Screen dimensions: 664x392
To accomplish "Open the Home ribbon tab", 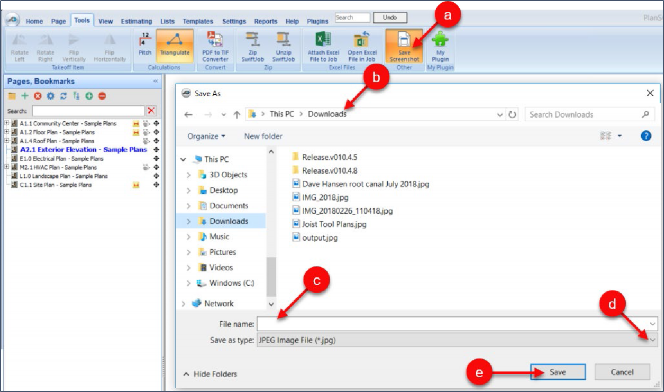I will pos(34,21).
